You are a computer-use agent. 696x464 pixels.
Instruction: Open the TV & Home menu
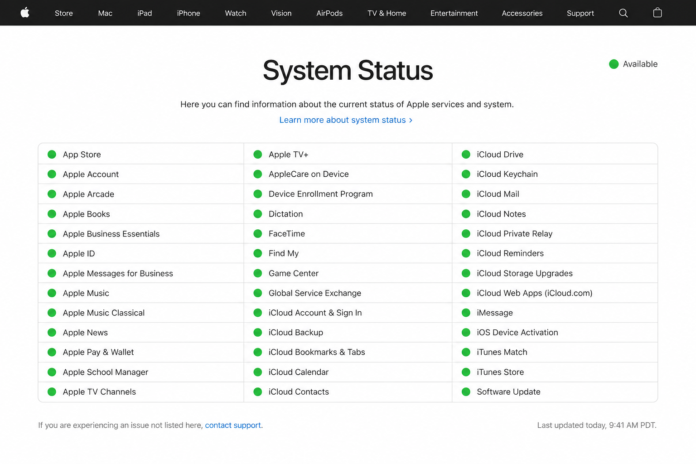tap(387, 13)
